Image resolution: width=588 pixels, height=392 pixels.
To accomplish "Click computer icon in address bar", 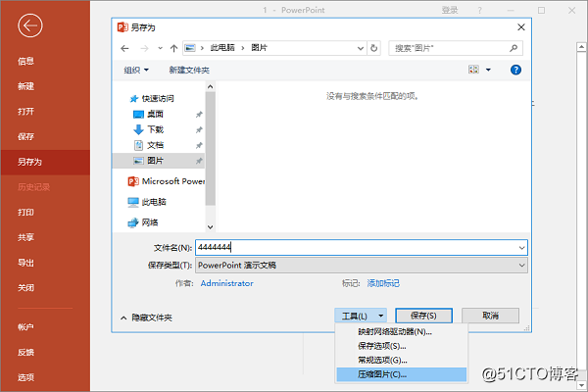I will tap(190, 48).
